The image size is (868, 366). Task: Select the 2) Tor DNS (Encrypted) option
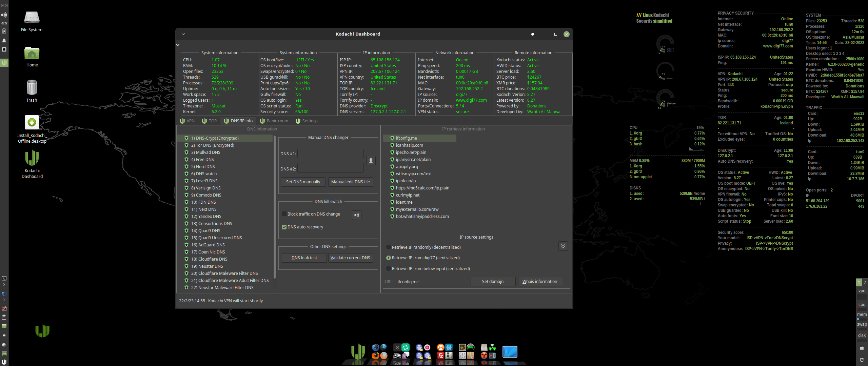click(x=225, y=145)
